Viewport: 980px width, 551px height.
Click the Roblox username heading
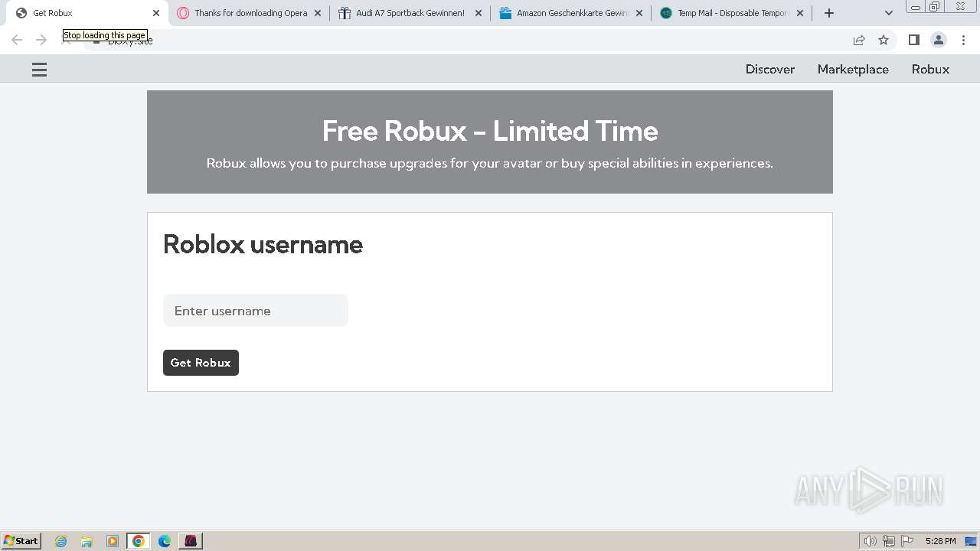(263, 244)
